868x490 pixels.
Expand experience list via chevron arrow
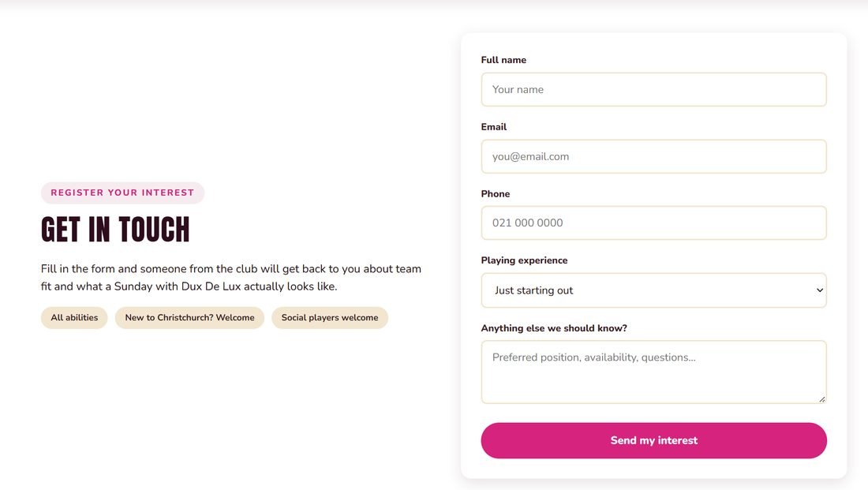[819, 290]
